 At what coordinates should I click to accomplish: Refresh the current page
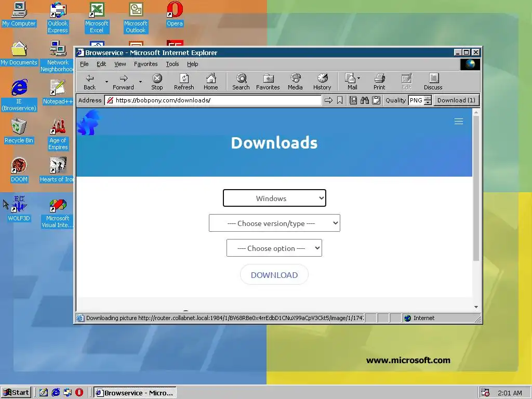pos(184,82)
